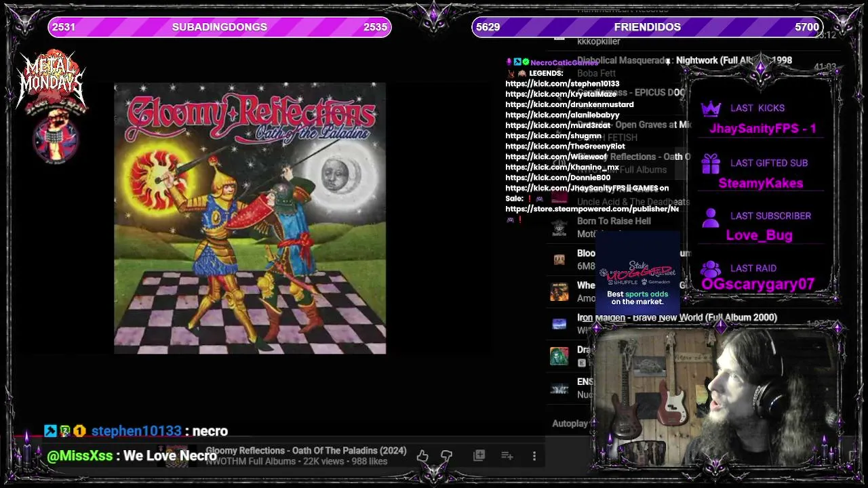Save the video to a playlist
Screen dimensions: 868x488
tap(479, 455)
